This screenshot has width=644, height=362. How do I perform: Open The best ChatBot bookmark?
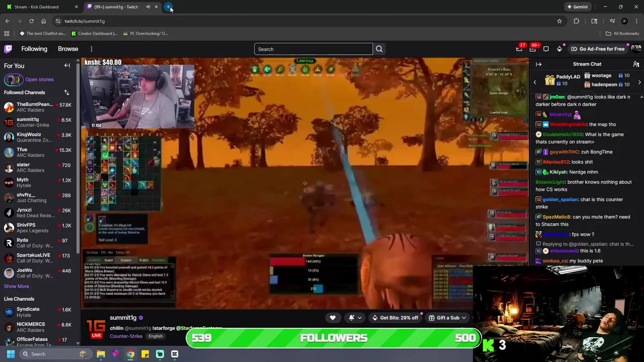point(42,33)
